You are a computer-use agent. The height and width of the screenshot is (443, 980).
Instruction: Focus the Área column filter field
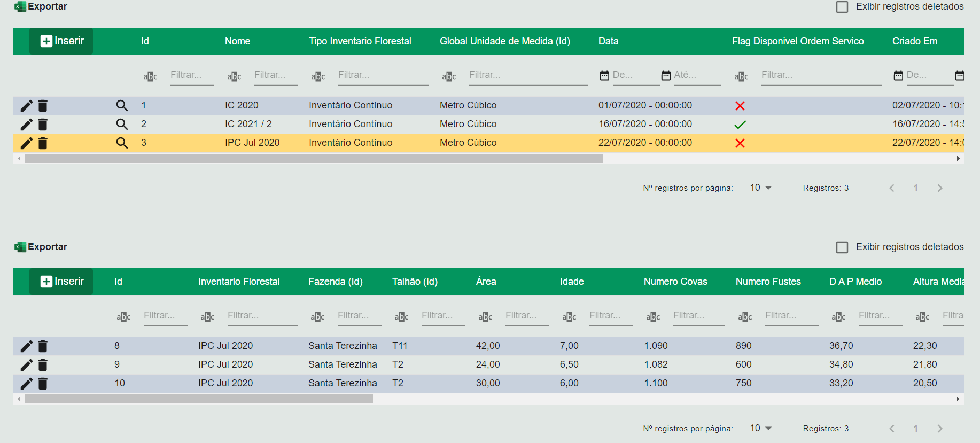(526, 316)
